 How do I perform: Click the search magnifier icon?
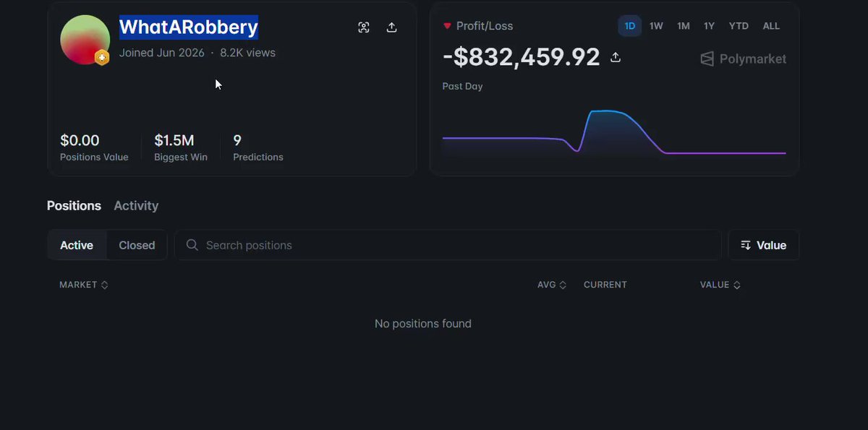192,245
